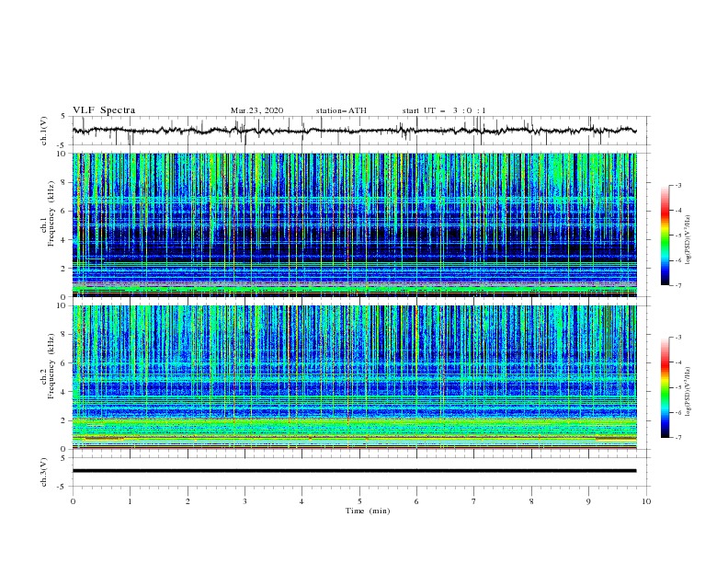Click the ch.1 spectrogram color scale bar
This screenshot has width=728, height=563.
(665, 235)
